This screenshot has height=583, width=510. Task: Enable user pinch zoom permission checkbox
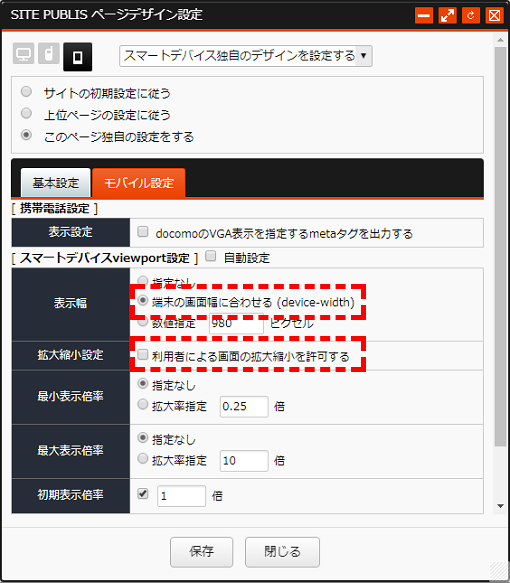(x=143, y=355)
